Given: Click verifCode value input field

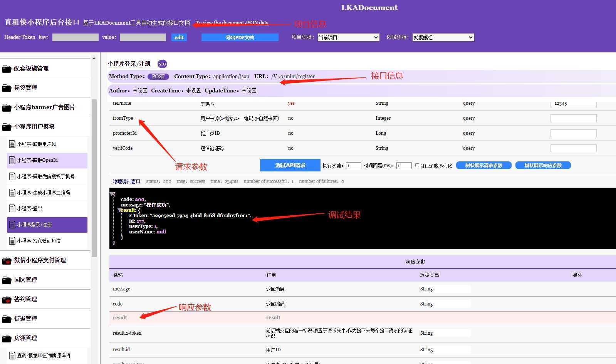Looking at the screenshot, I should (x=573, y=148).
